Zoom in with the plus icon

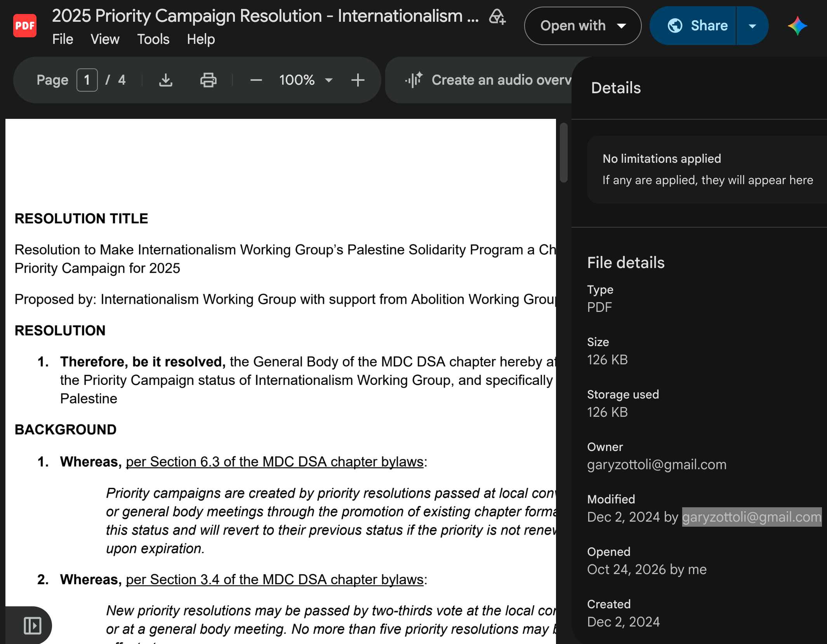point(358,80)
